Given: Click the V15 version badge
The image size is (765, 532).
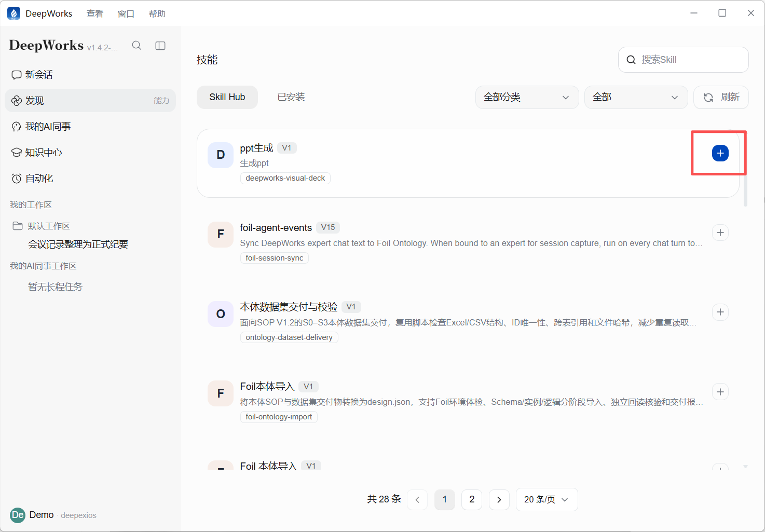Looking at the screenshot, I should [x=328, y=227].
